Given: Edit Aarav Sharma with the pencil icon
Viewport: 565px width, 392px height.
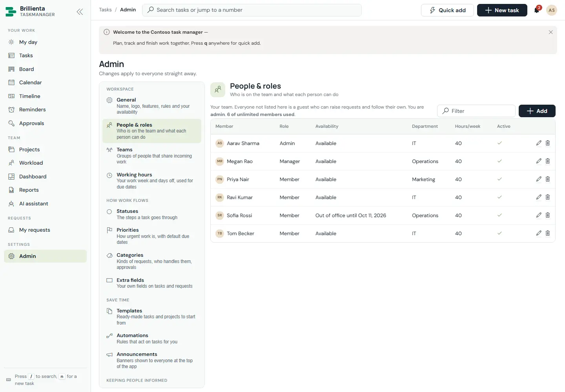Looking at the screenshot, I should [x=539, y=143].
